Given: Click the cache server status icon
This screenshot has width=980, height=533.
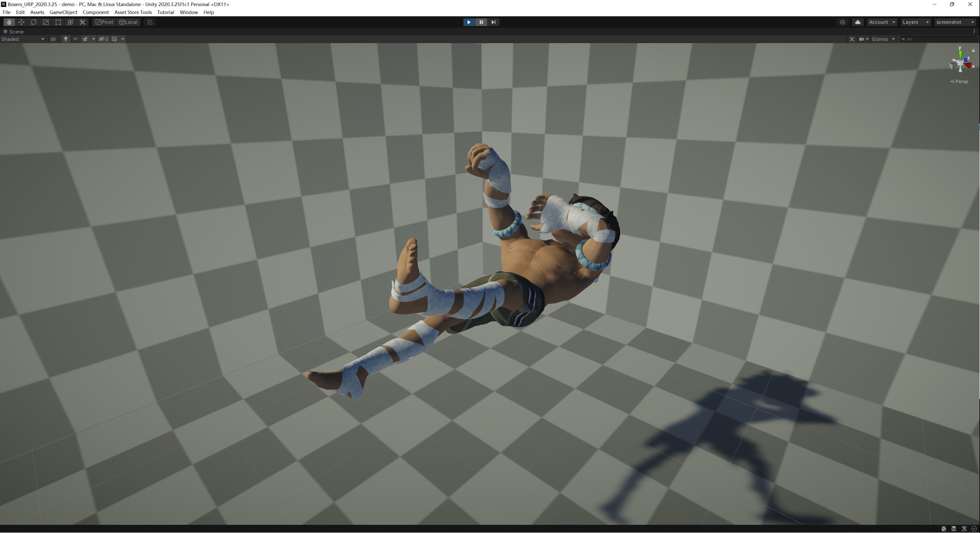Looking at the screenshot, I should 954,529.
